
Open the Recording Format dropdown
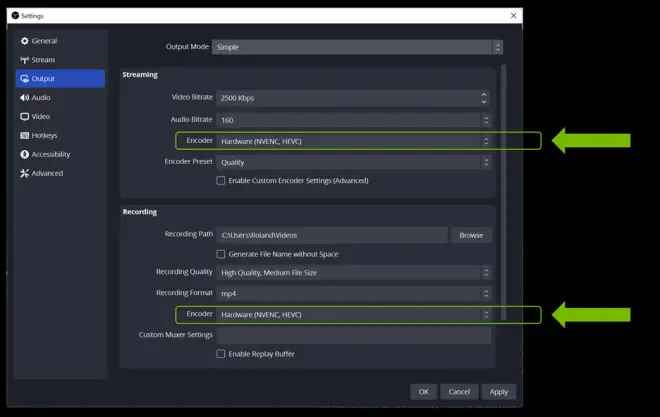click(354, 293)
